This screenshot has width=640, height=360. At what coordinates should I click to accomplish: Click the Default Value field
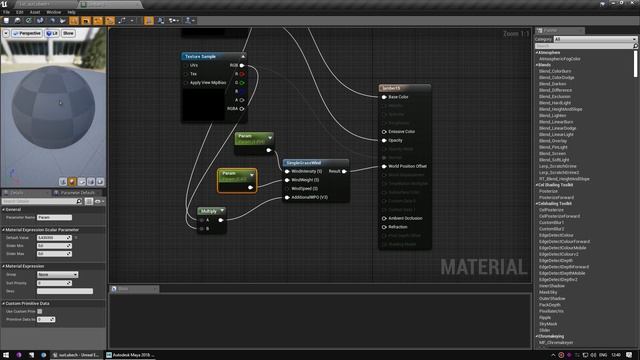pos(54,238)
